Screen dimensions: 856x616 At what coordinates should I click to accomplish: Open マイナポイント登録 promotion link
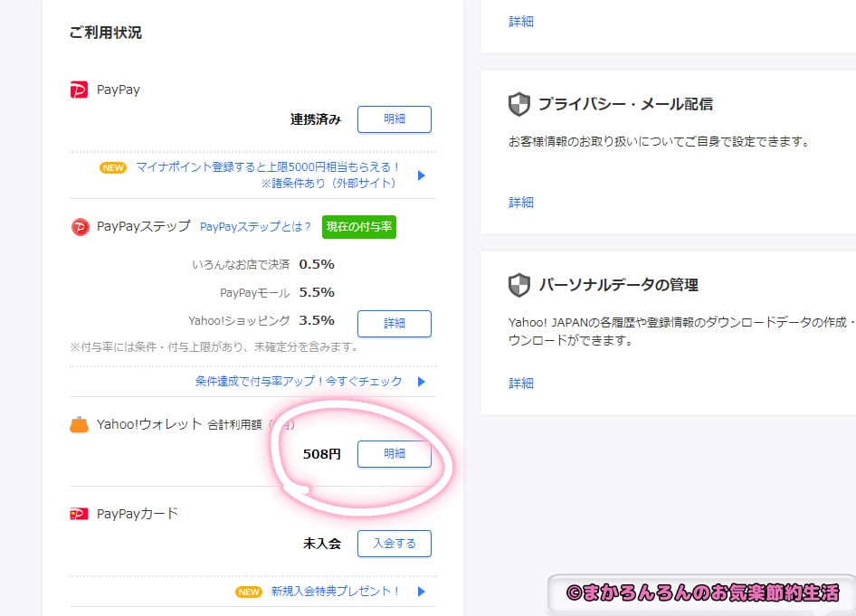click(x=268, y=175)
